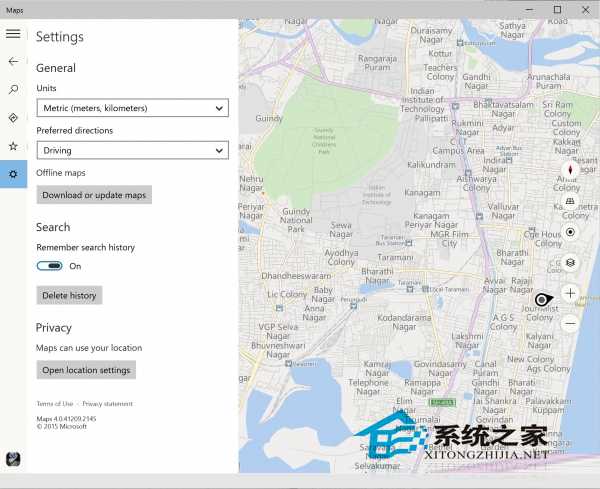600x489 pixels.
Task: Zoom out with the minus button
Action: (x=570, y=324)
